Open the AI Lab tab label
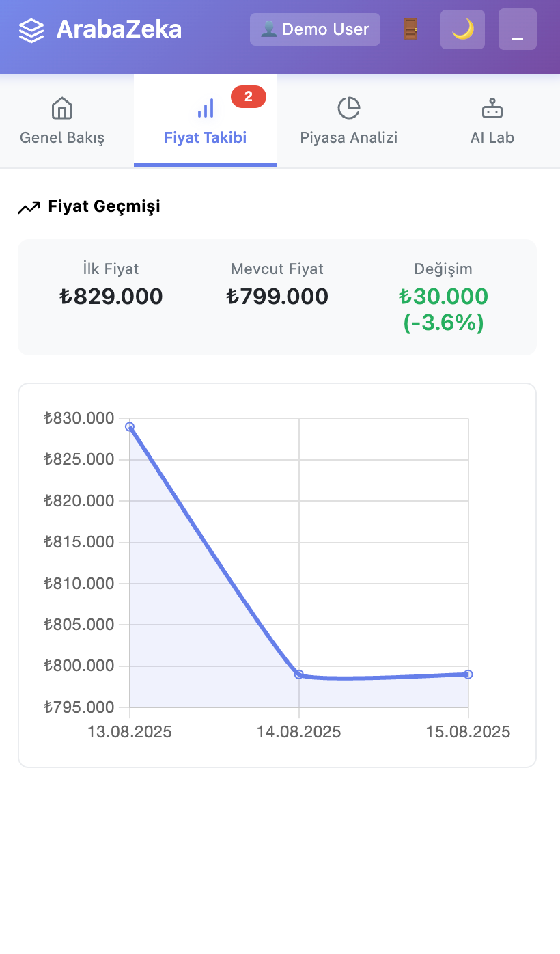The image size is (560, 954). click(x=492, y=137)
